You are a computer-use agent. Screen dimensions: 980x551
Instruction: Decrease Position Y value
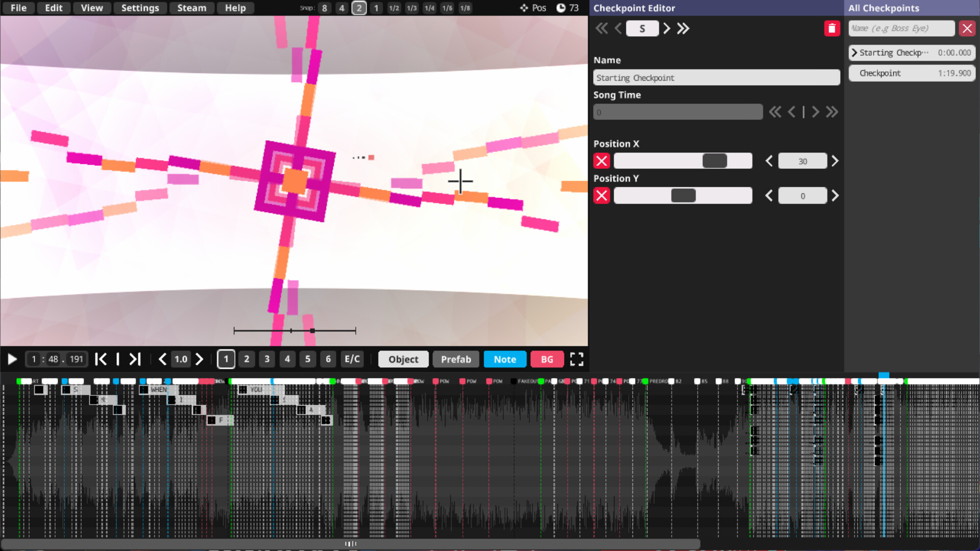point(769,196)
